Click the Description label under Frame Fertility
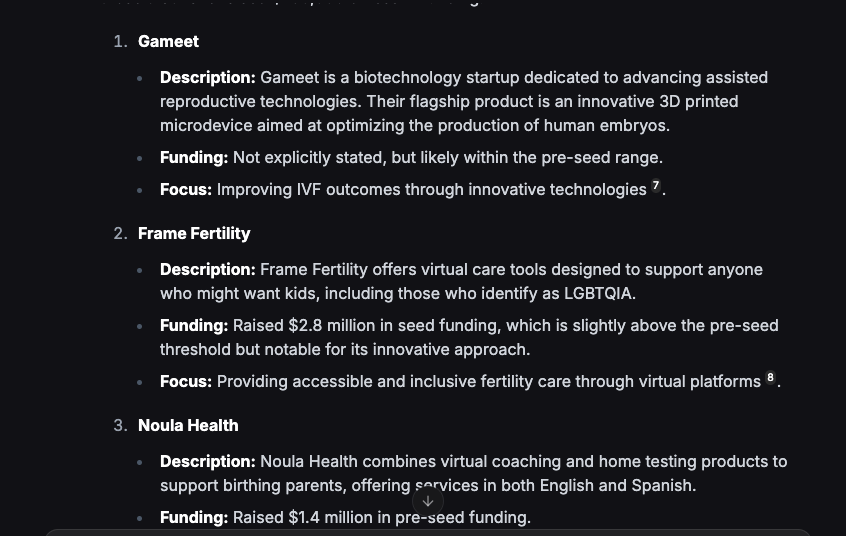The image size is (846, 536). tap(207, 269)
